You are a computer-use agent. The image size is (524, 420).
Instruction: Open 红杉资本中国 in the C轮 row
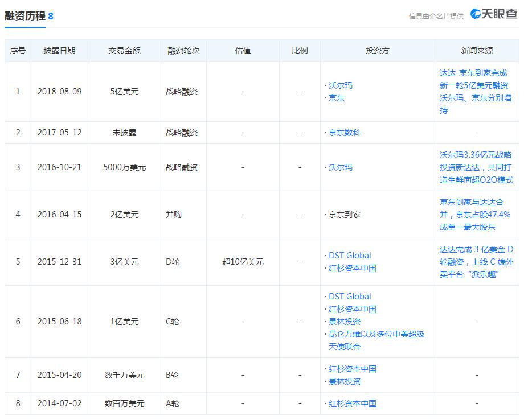pos(351,310)
